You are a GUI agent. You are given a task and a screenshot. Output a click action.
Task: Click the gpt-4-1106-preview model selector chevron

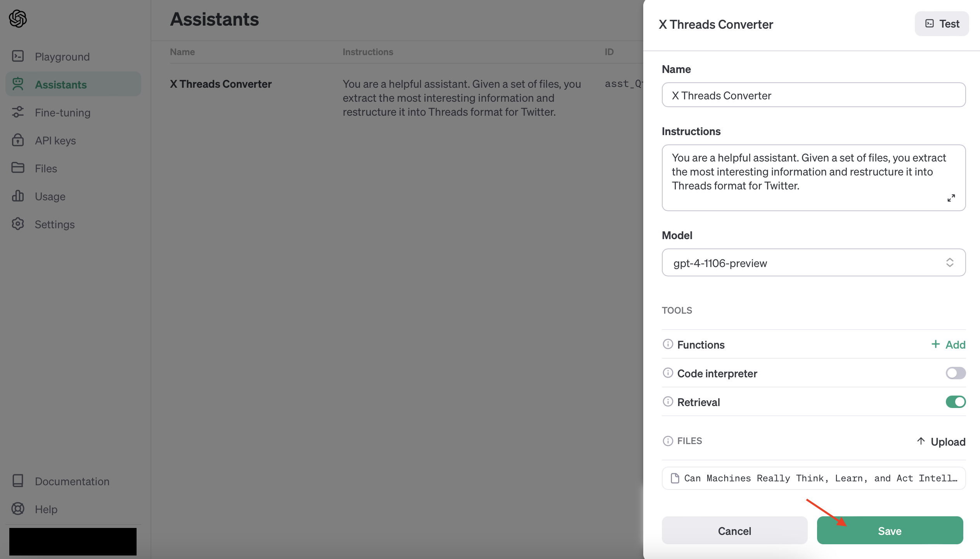(x=951, y=263)
